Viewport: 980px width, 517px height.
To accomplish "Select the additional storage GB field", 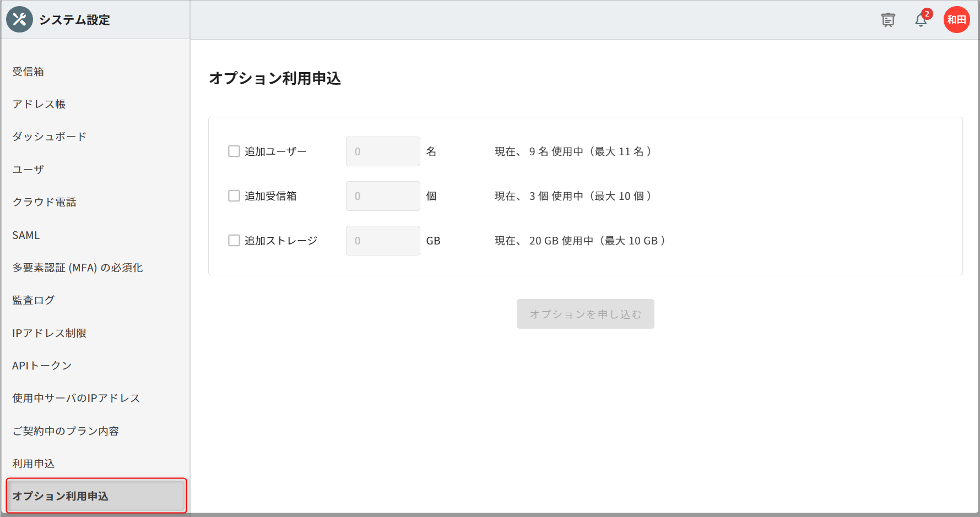I will [x=383, y=241].
